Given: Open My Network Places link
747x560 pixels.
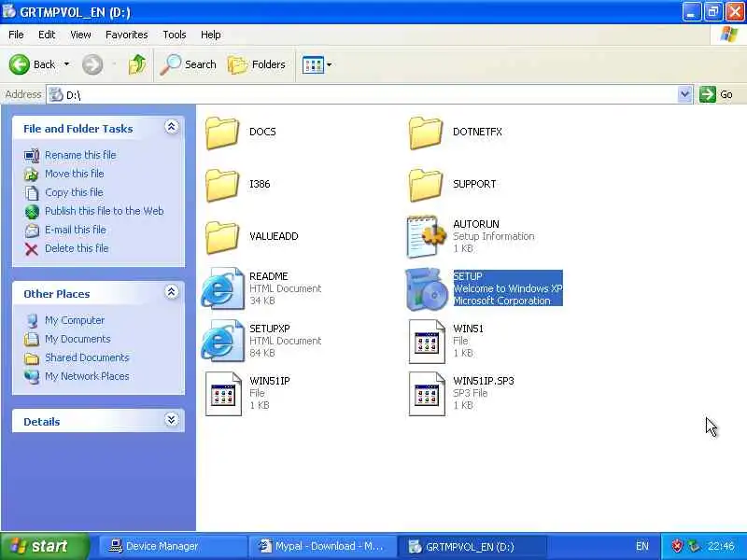Looking at the screenshot, I should [x=87, y=376].
